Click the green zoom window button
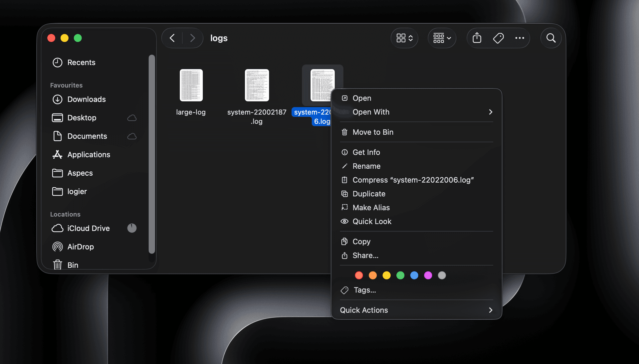The image size is (639, 364). tap(78, 38)
